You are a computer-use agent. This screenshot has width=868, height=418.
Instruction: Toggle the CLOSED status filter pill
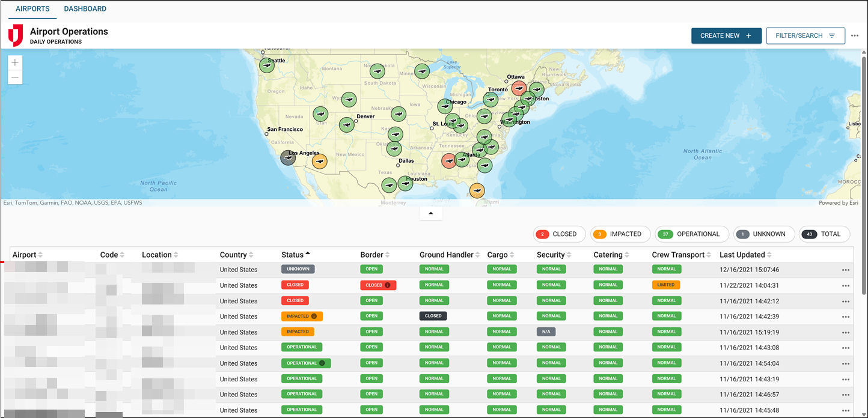tap(559, 234)
